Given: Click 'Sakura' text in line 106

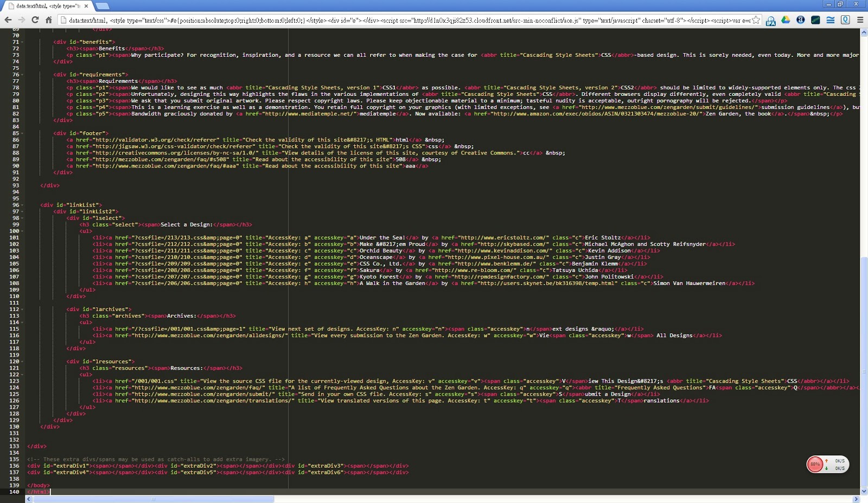Looking at the screenshot, I should [369, 270].
